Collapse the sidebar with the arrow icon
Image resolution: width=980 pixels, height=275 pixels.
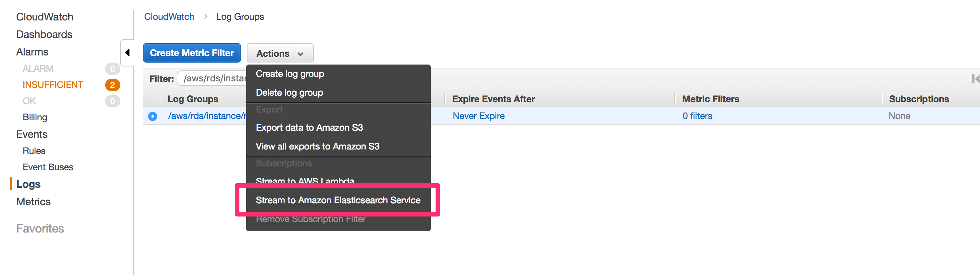[127, 53]
